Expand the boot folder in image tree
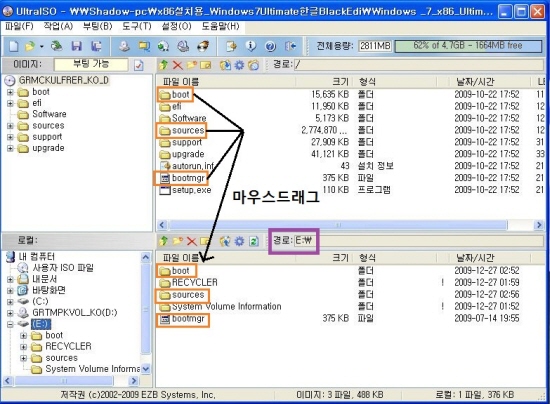 (x=10, y=92)
